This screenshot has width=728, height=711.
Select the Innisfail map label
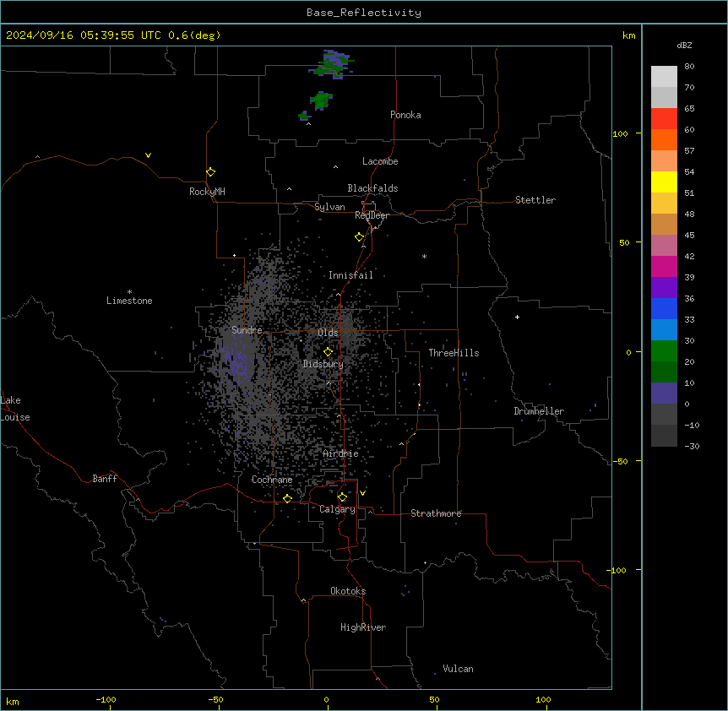(350, 275)
